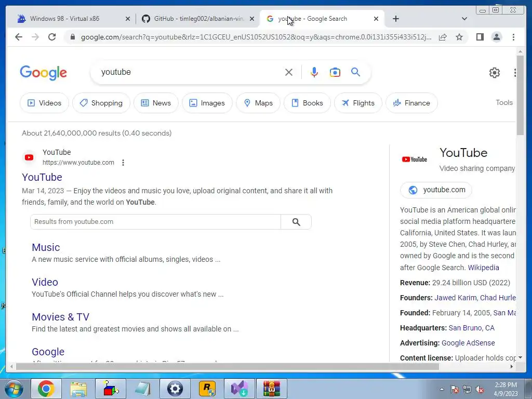The height and width of the screenshot is (399, 532).
Task: Click the blue magnifier search icon
Action: click(355, 72)
